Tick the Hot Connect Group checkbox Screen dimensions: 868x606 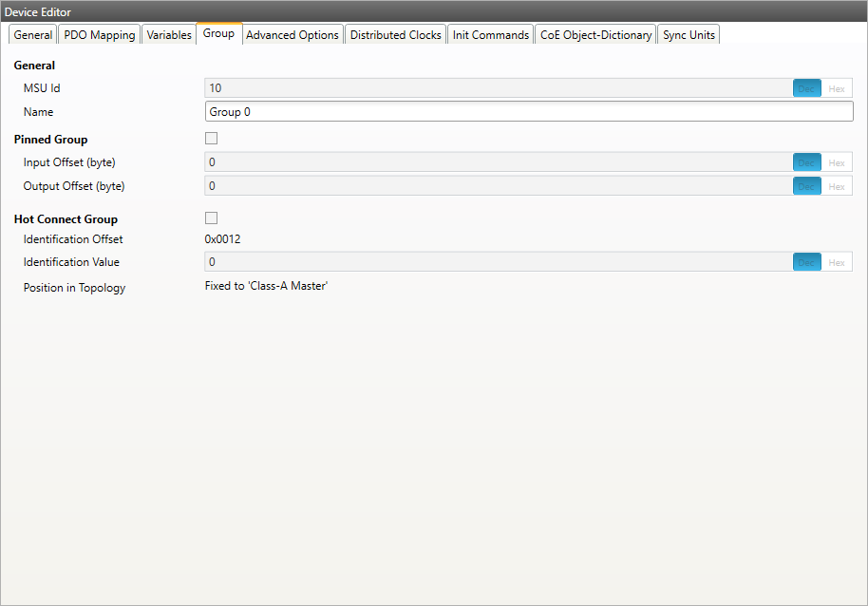[x=211, y=218]
